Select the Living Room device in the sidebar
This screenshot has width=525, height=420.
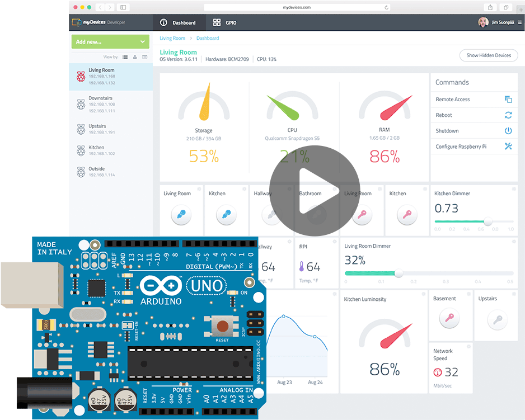pyautogui.click(x=111, y=77)
